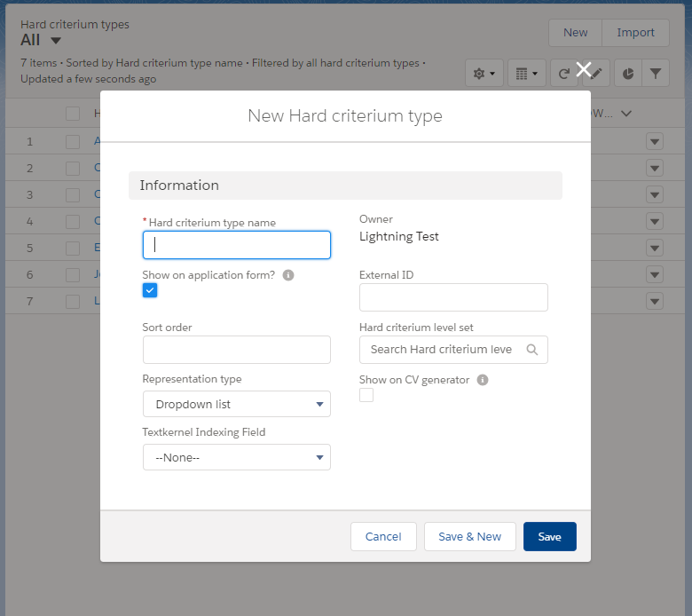Uncheck Show on application form checkbox
This screenshot has height=616, width=692.
click(x=150, y=290)
